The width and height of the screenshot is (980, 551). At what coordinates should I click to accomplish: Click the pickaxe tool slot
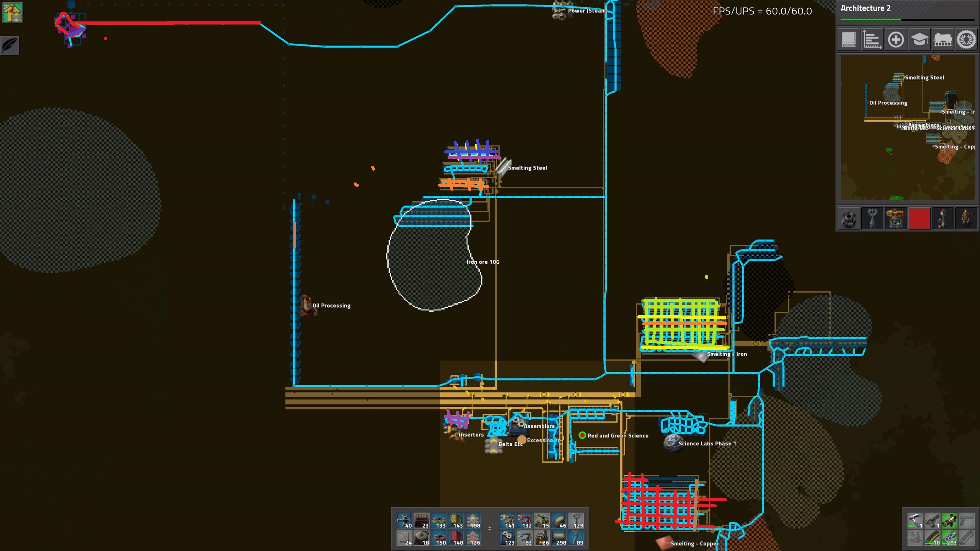point(915,521)
